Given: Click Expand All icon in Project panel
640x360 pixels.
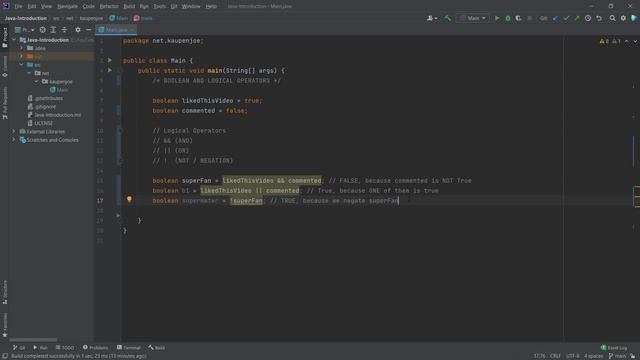Looking at the screenshot, I should click(x=53, y=30).
